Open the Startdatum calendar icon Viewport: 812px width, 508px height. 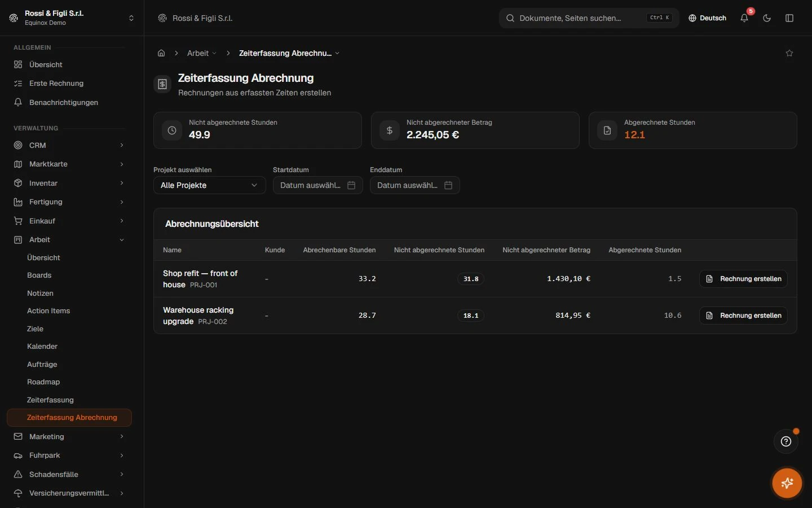point(351,185)
